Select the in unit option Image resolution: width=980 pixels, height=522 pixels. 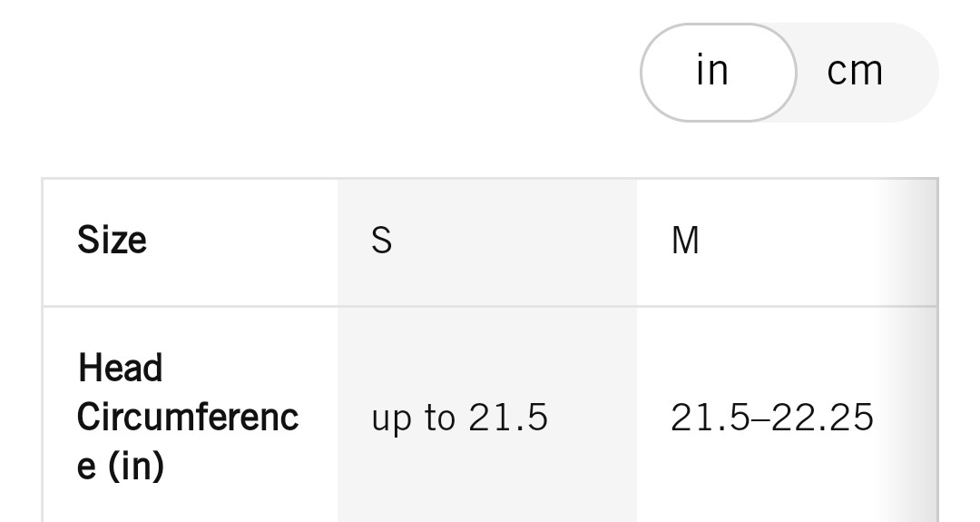click(718, 72)
